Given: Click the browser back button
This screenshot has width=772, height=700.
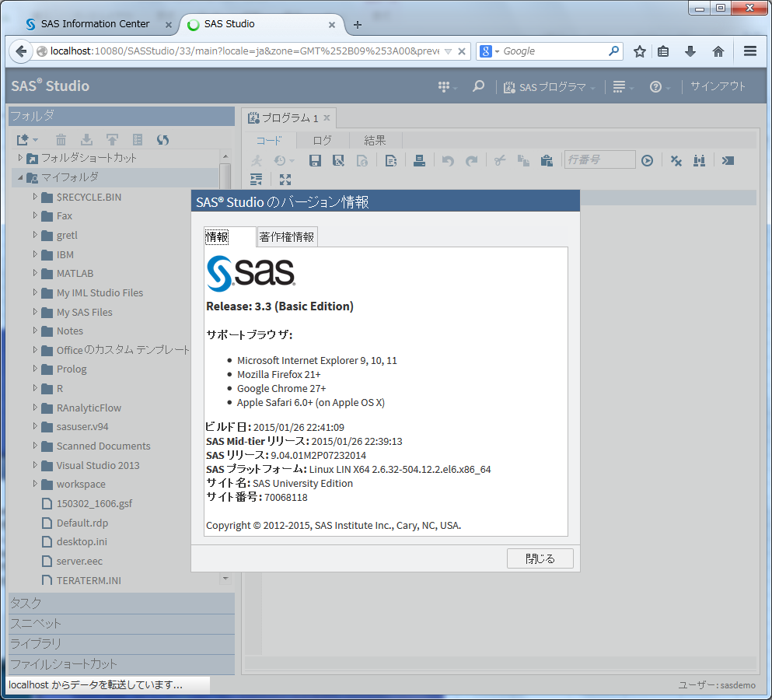Looking at the screenshot, I should (21, 51).
